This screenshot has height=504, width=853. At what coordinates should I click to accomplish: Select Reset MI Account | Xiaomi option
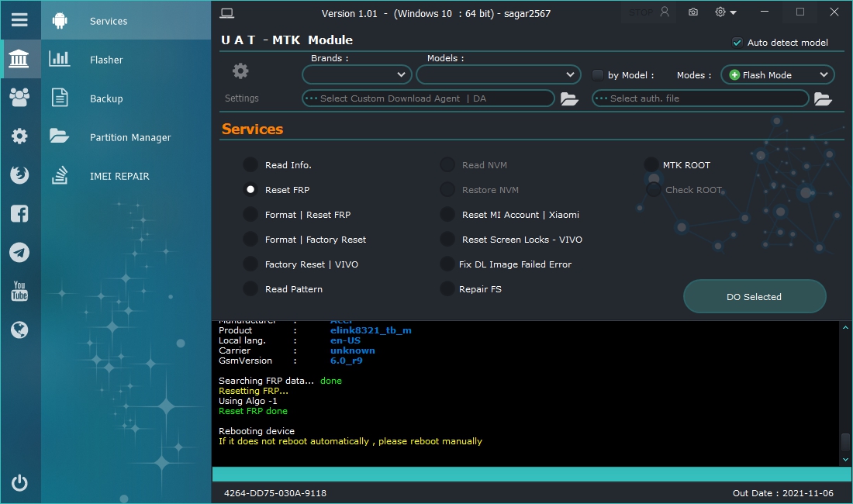(447, 215)
